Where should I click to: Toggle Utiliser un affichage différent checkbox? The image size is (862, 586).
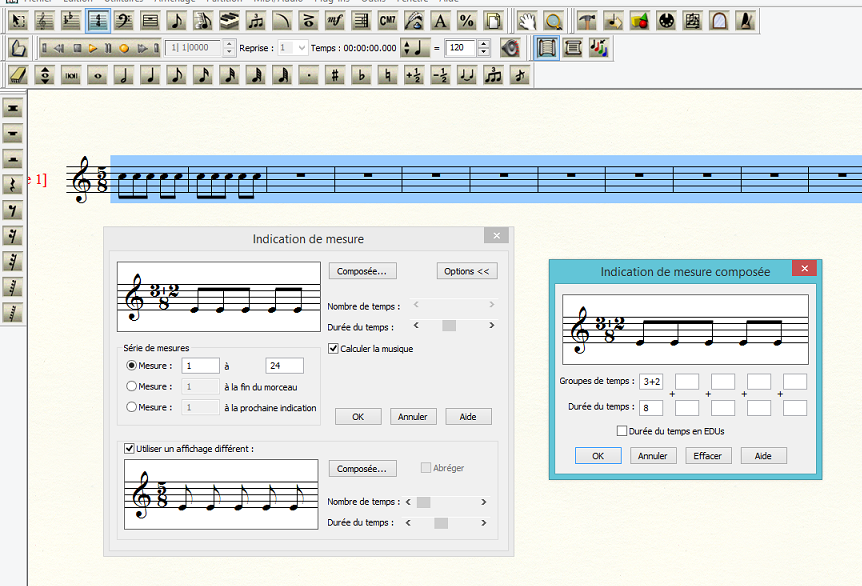[x=129, y=449]
